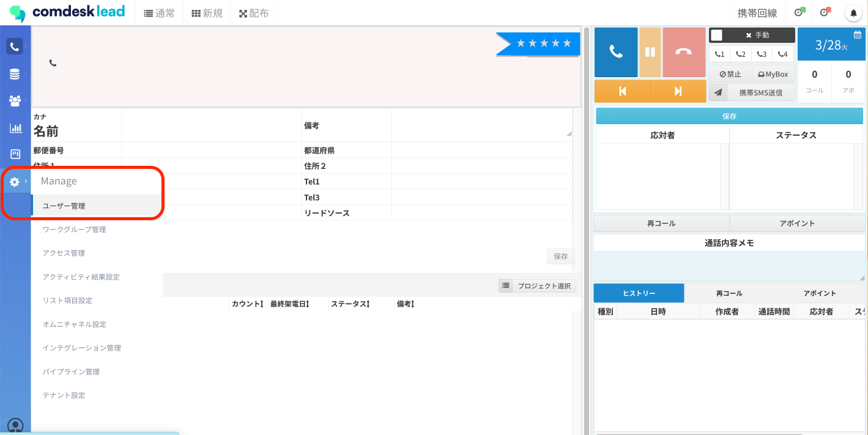
Task: Open the プロジェクト選択 project selector
Action: [x=536, y=285]
